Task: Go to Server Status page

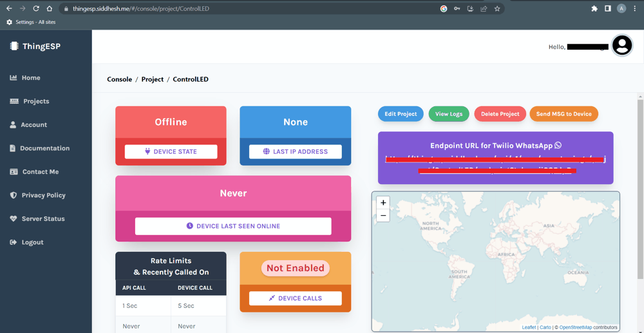Action: click(x=43, y=219)
